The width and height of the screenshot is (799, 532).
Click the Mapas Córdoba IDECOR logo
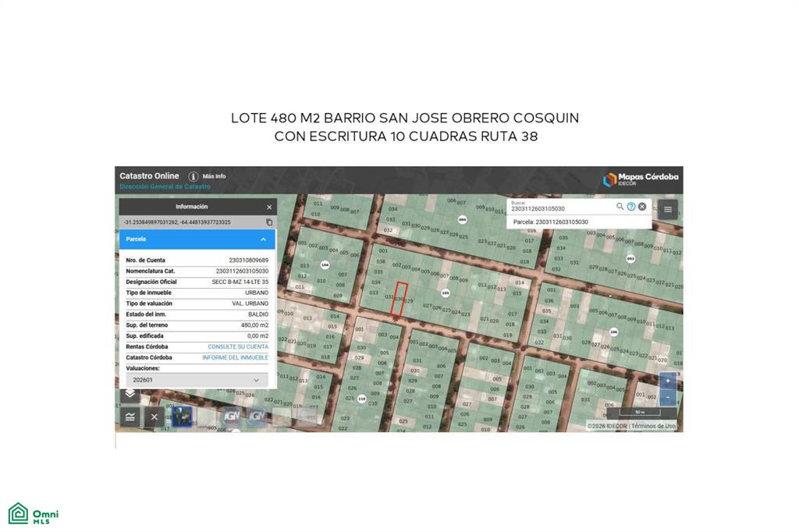[641, 179]
